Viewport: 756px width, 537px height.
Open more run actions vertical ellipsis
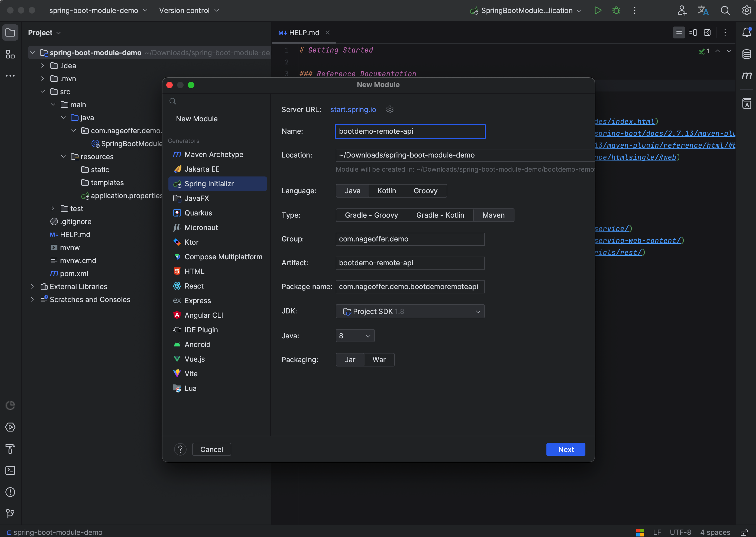point(634,11)
